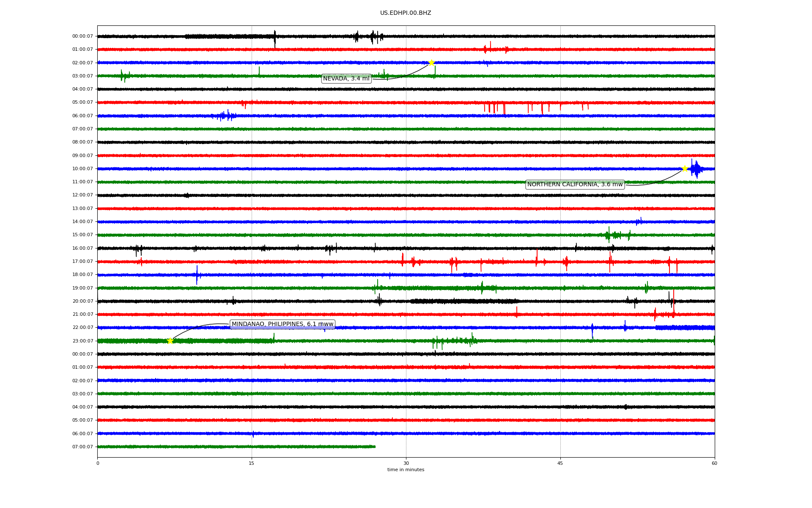Click the Northern California yellow star marker
Image resolution: width=812 pixels, height=508 pixels.
(685, 168)
